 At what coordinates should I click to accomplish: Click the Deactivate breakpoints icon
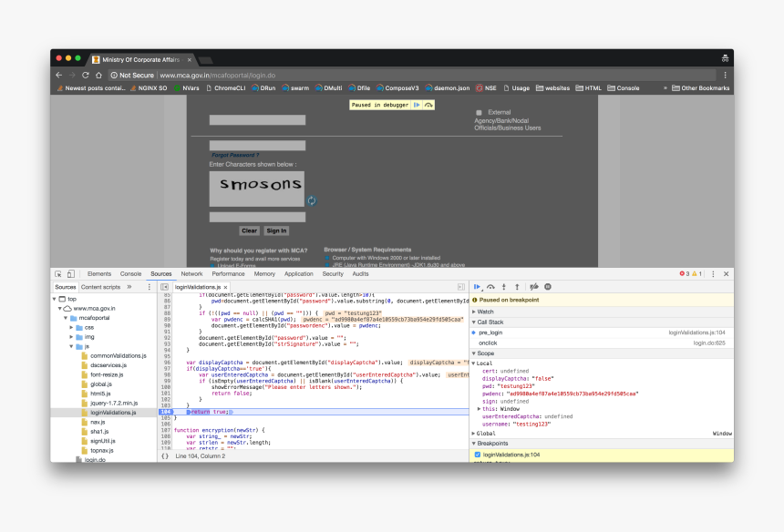click(534, 287)
